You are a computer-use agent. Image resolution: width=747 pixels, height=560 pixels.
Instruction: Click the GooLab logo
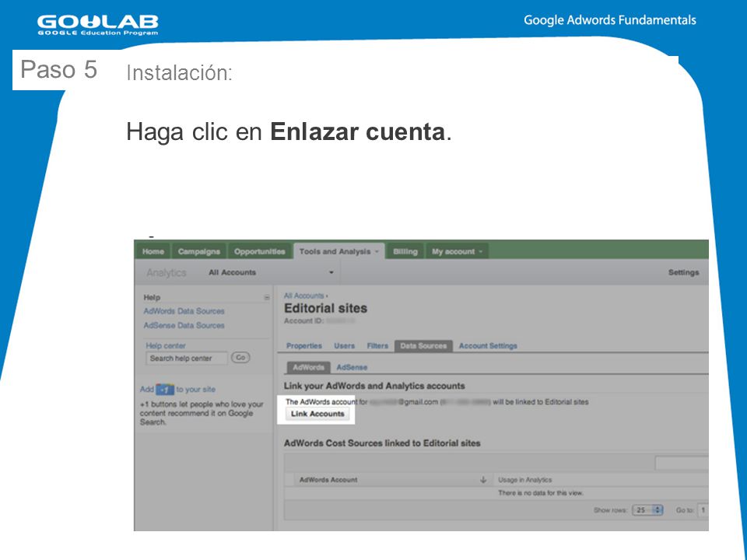(98, 25)
